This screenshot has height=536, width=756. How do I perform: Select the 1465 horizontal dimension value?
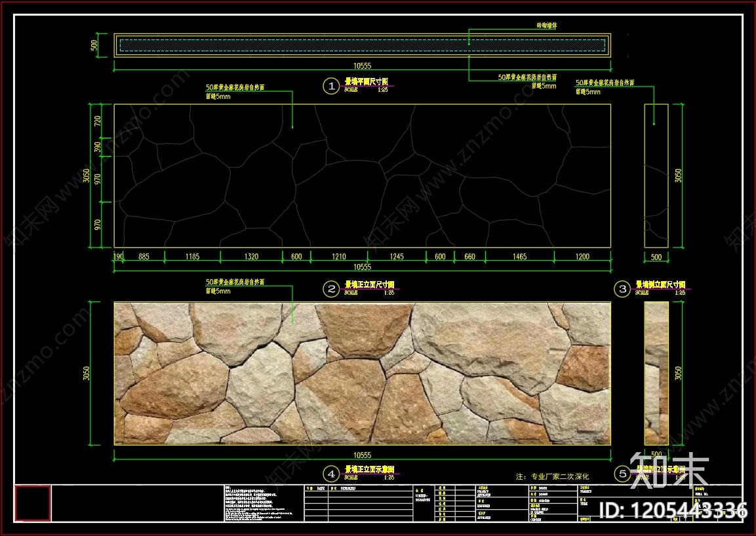click(519, 257)
